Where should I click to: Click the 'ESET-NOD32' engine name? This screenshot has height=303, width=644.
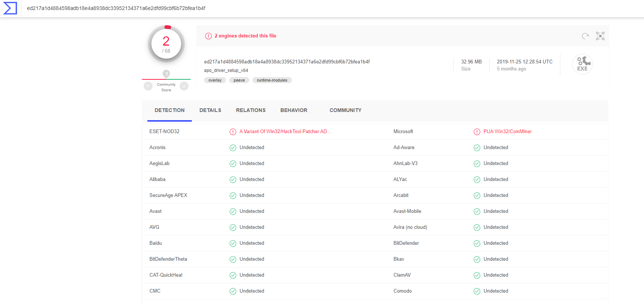pos(164,132)
